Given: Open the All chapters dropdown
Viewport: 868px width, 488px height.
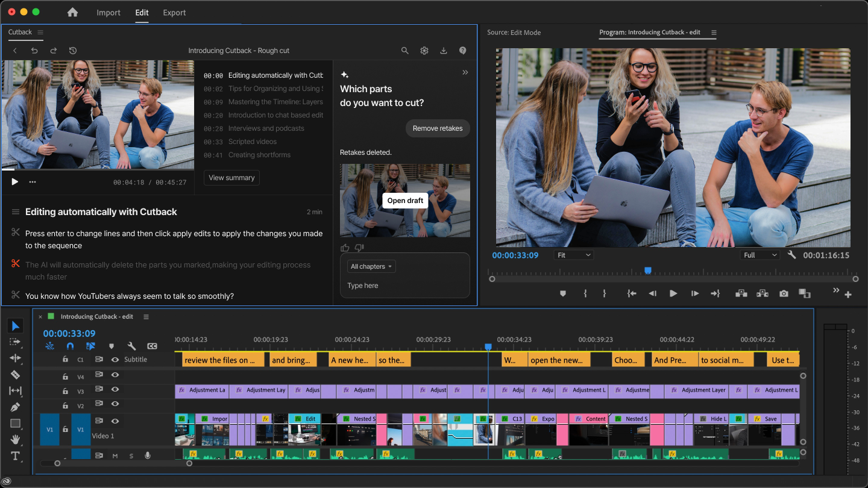Looking at the screenshot, I should coord(371,266).
